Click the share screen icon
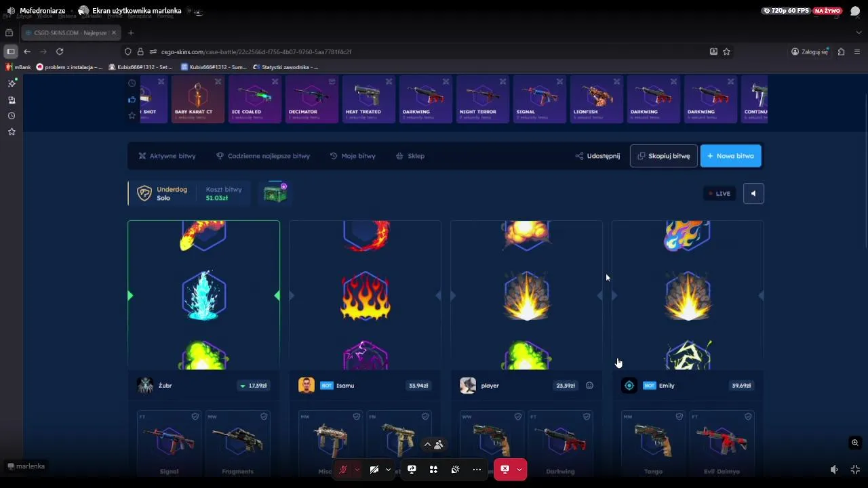Viewport: 868px width, 488px height. pos(412,469)
